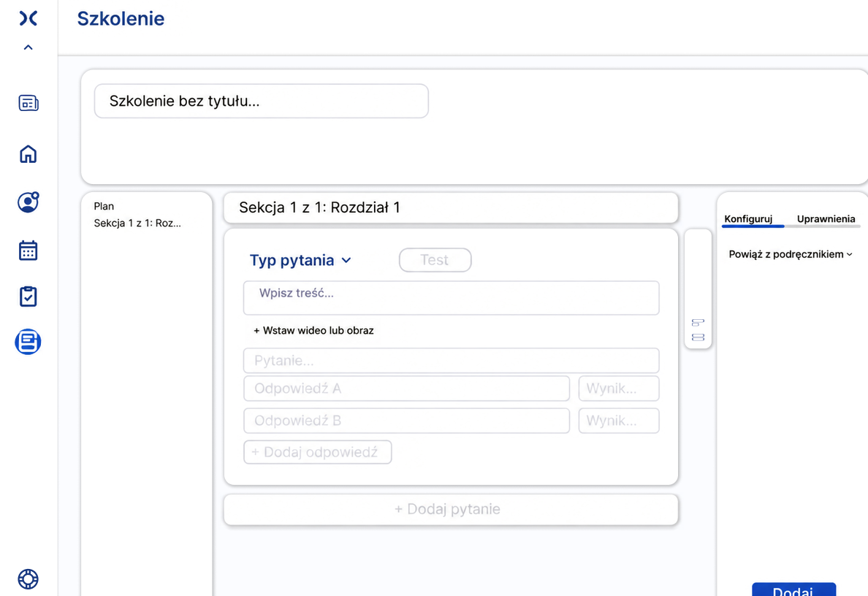The image size is (868, 596).
Task: Click the Szkolenie bez tytułu title field
Action: pos(262,101)
